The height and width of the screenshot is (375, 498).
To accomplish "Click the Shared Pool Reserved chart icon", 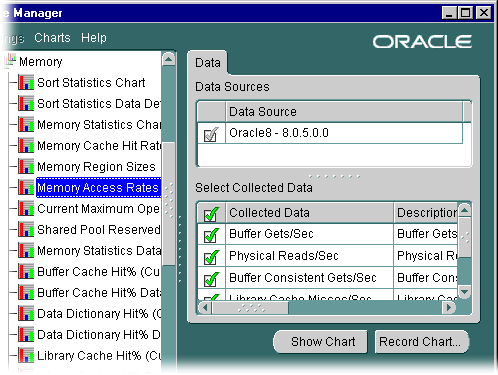I will point(26,229).
